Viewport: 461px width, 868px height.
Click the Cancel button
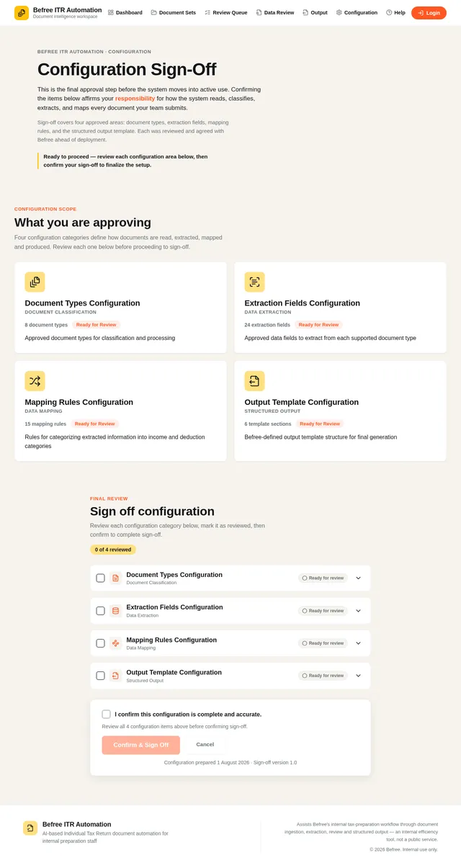pos(205,745)
